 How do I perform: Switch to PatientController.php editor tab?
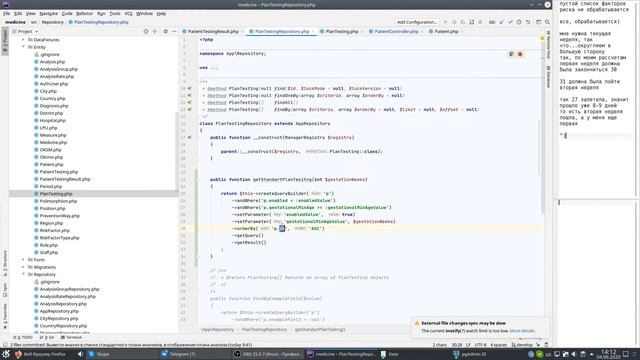(396, 31)
